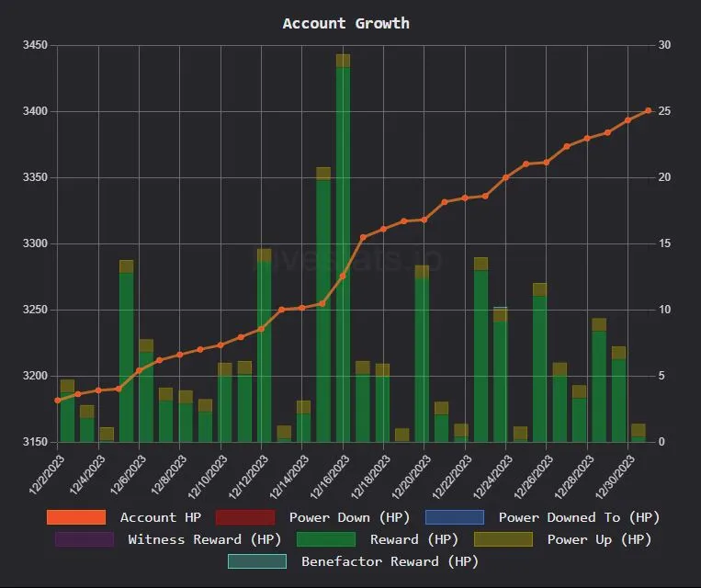Click the 12/14/2023 x-axis label
The height and width of the screenshot is (588, 701).
289,477
